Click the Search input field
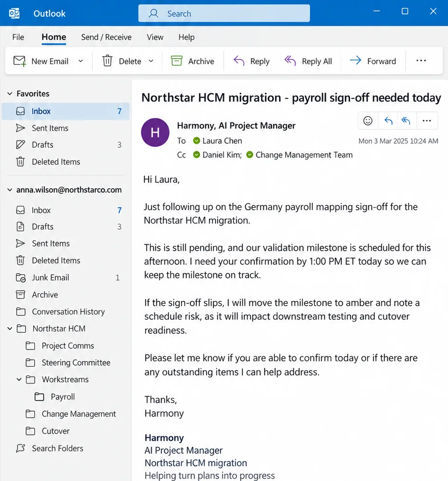The image size is (448, 481). pos(224,13)
